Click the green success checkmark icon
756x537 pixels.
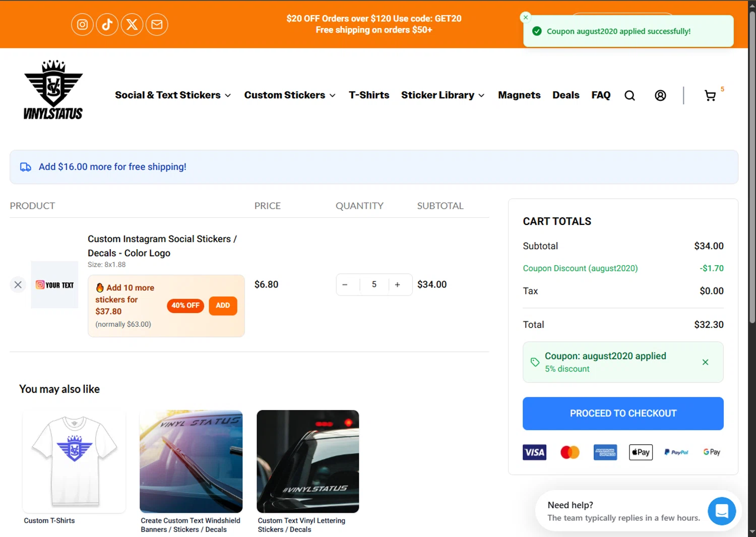(537, 31)
